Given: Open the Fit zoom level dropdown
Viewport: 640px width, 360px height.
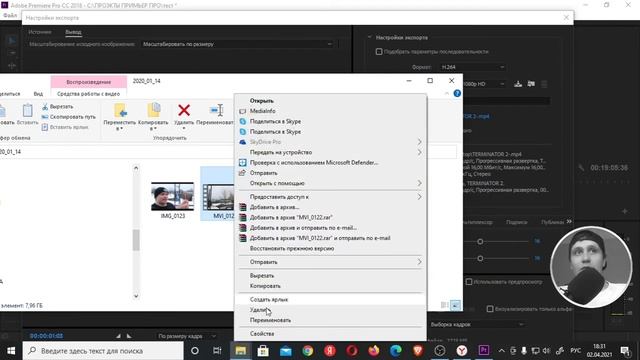Looking at the screenshot, I should 187,336.
